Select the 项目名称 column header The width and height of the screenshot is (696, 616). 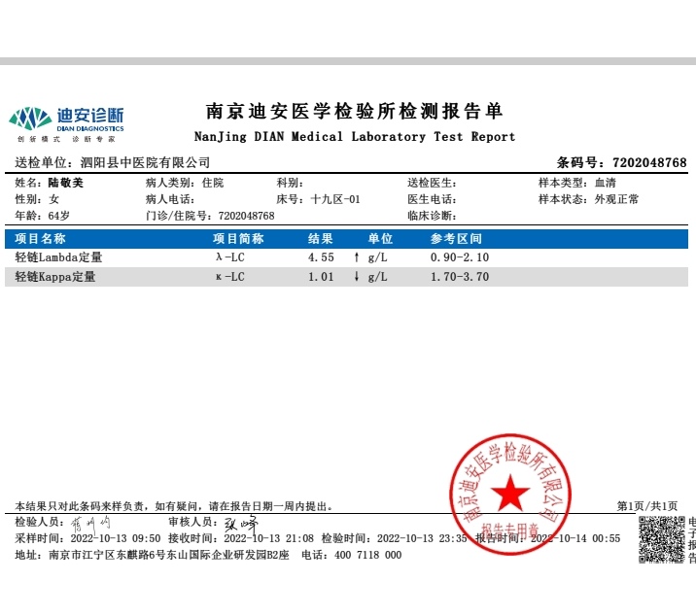41,239
